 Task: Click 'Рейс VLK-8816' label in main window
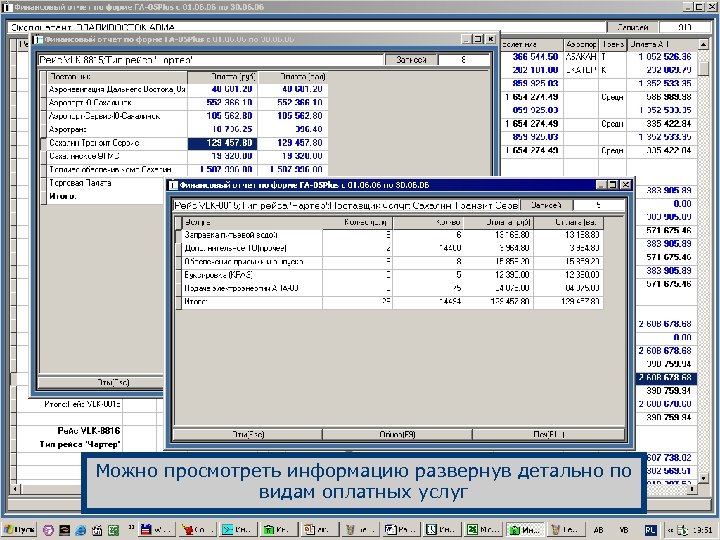click(89, 431)
